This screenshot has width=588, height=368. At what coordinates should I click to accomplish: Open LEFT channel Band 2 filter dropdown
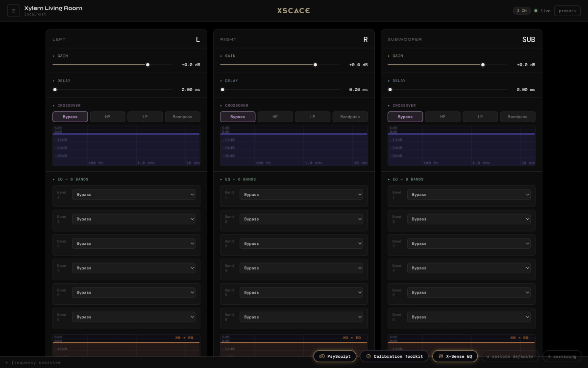tap(134, 219)
